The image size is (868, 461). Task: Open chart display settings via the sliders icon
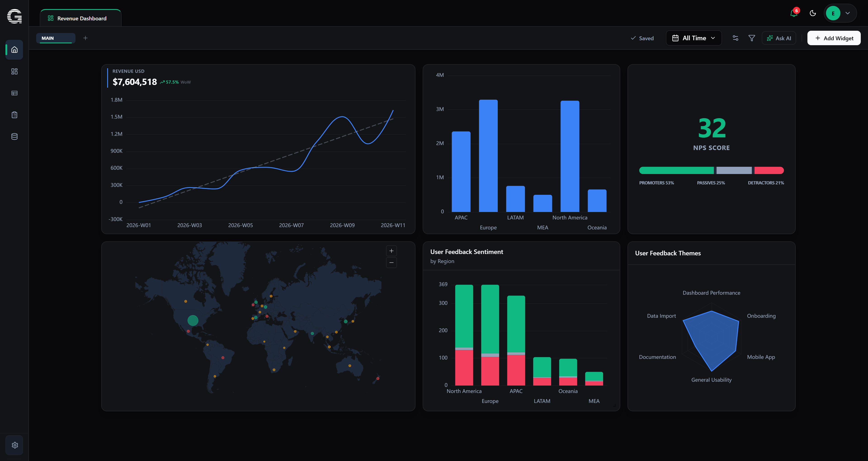click(x=736, y=38)
